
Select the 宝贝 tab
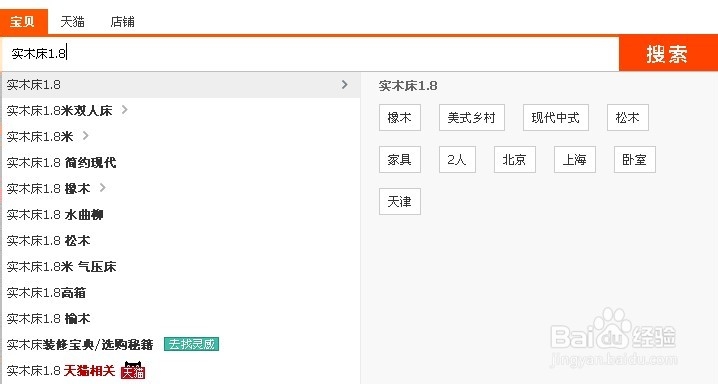(x=24, y=22)
